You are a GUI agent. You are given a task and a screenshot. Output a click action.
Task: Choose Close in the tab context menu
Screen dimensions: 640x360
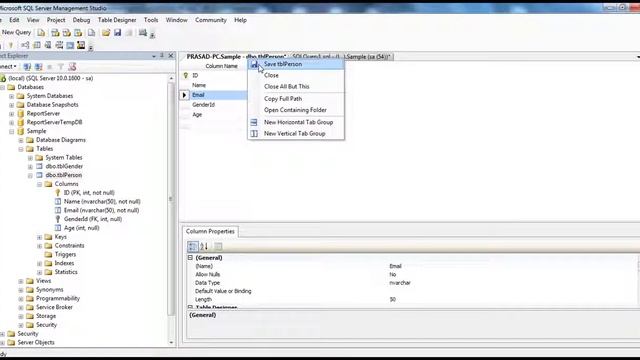tap(296, 75)
